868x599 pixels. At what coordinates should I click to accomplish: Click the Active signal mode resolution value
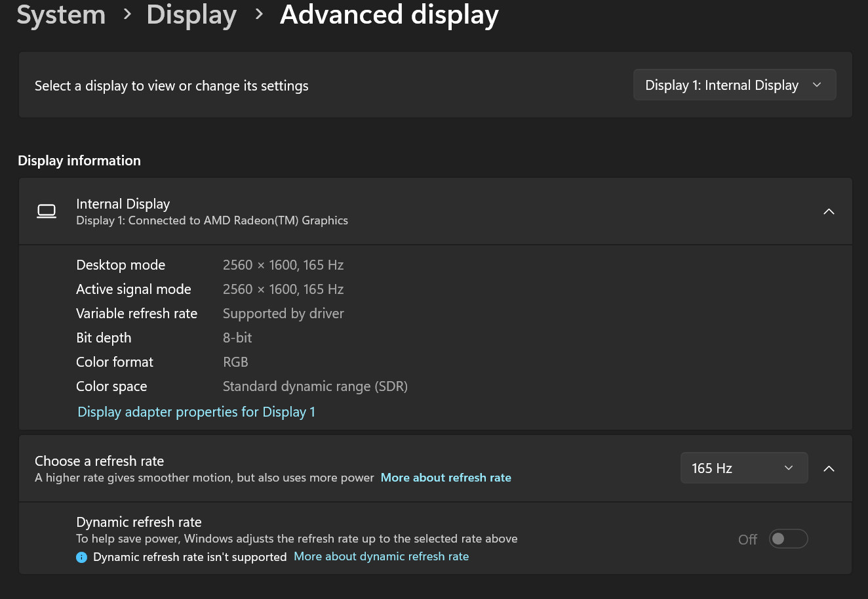pyautogui.click(x=283, y=289)
